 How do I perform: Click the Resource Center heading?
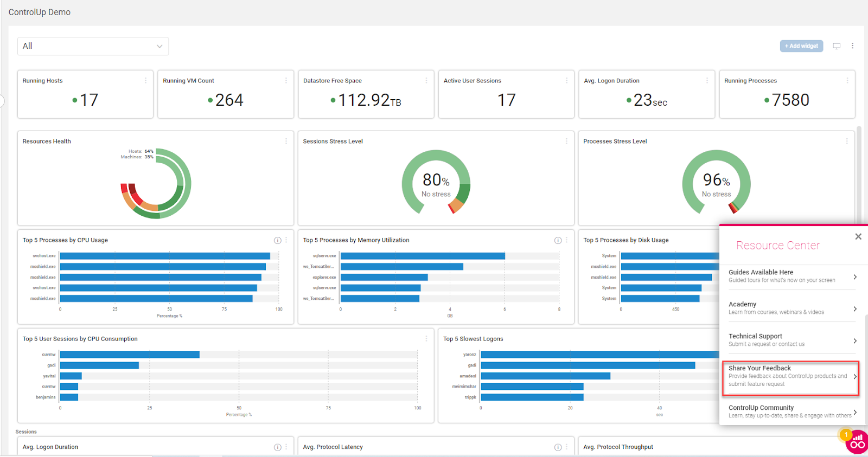tap(778, 246)
